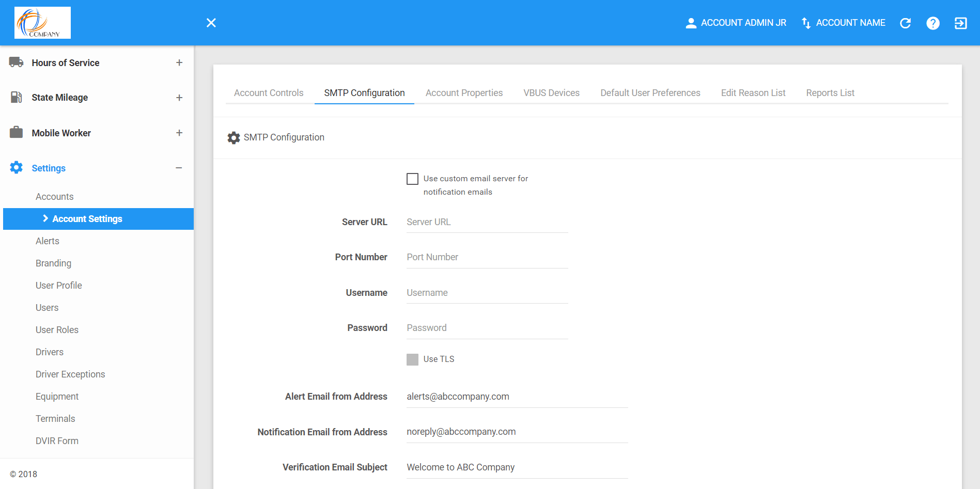Click the Mobile Worker briefcase icon
Screen dimensions: 980x489
click(x=16, y=132)
